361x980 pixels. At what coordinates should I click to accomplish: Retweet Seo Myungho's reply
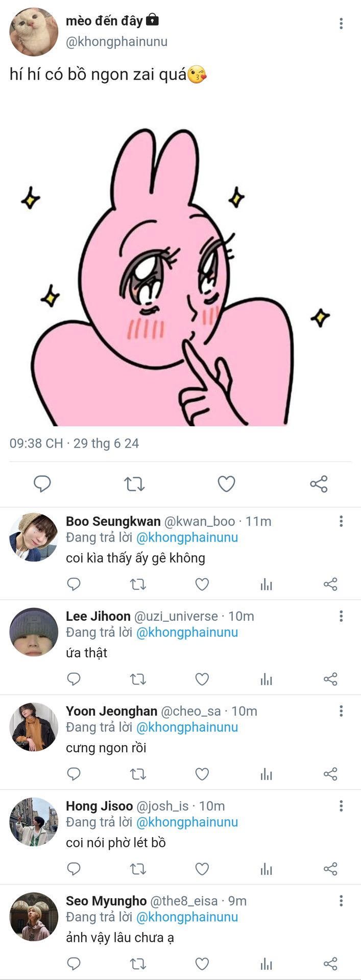(138, 964)
